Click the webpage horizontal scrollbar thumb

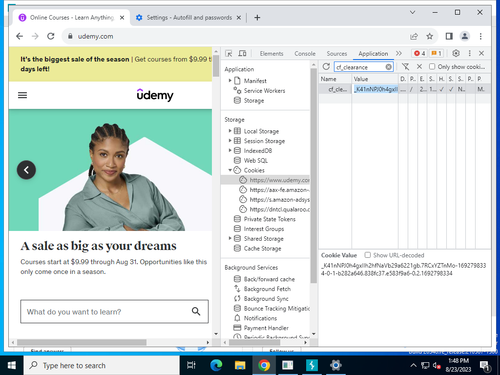click(81, 342)
